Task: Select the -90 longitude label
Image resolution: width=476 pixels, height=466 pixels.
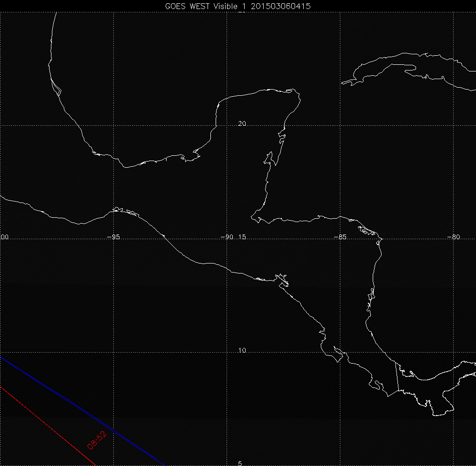Action: click(x=227, y=237)
